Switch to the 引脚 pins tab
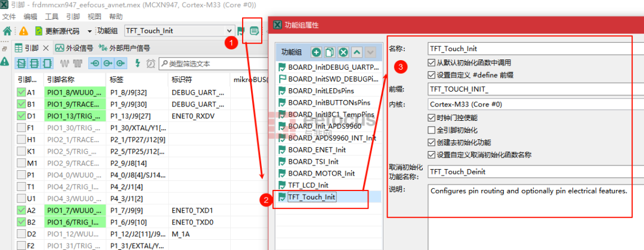The image size is (644, 250). coord(27,48)
